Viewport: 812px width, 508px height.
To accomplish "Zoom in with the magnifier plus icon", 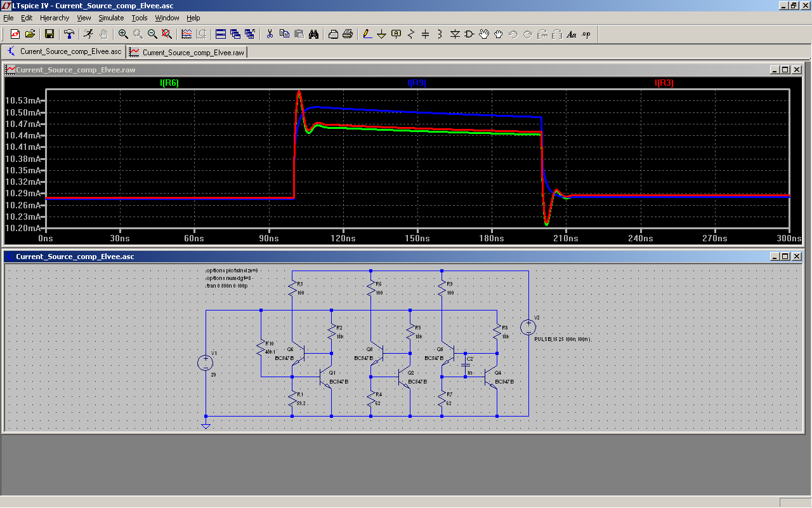I will coord(123,34).
